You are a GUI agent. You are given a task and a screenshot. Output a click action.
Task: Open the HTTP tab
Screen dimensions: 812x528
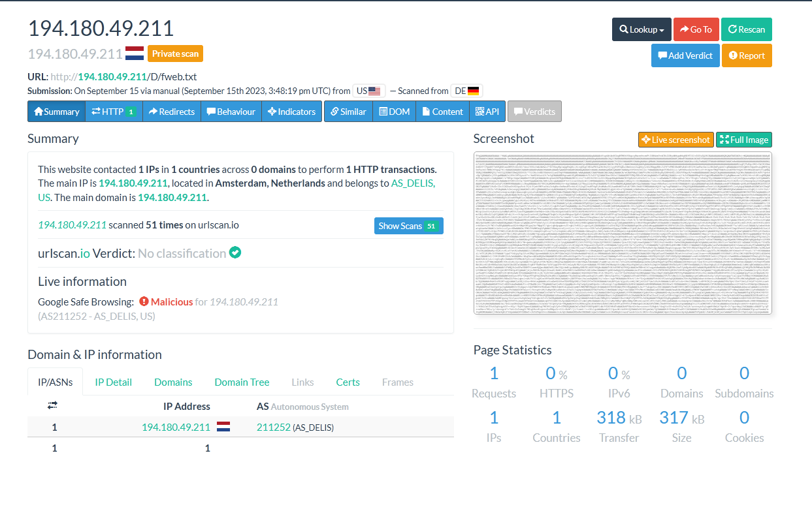pos(114,112)
